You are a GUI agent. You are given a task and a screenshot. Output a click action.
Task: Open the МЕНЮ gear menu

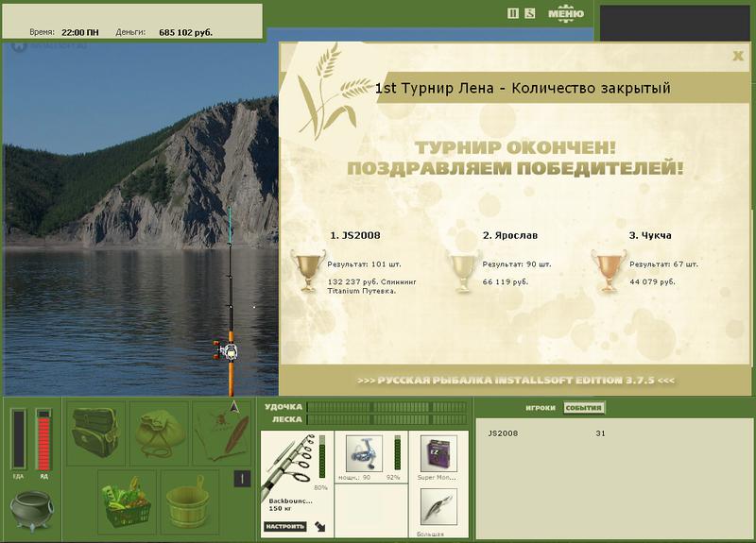565,14
